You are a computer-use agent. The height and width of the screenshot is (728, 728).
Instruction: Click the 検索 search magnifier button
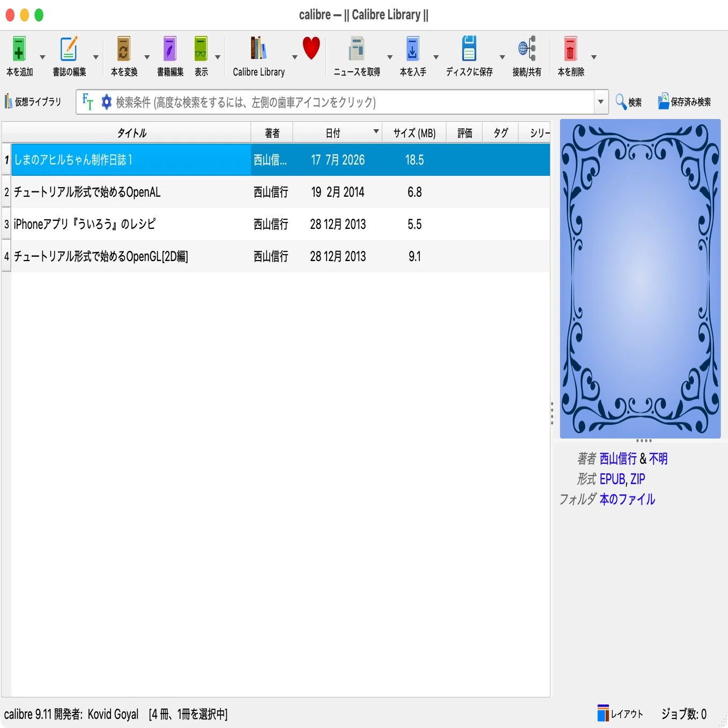(x=628, y=102)
